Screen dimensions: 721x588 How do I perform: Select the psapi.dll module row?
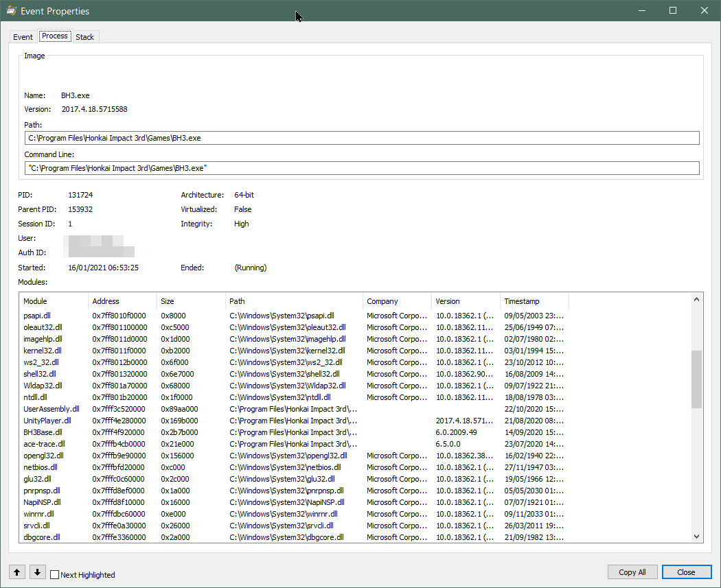[295, 316]
